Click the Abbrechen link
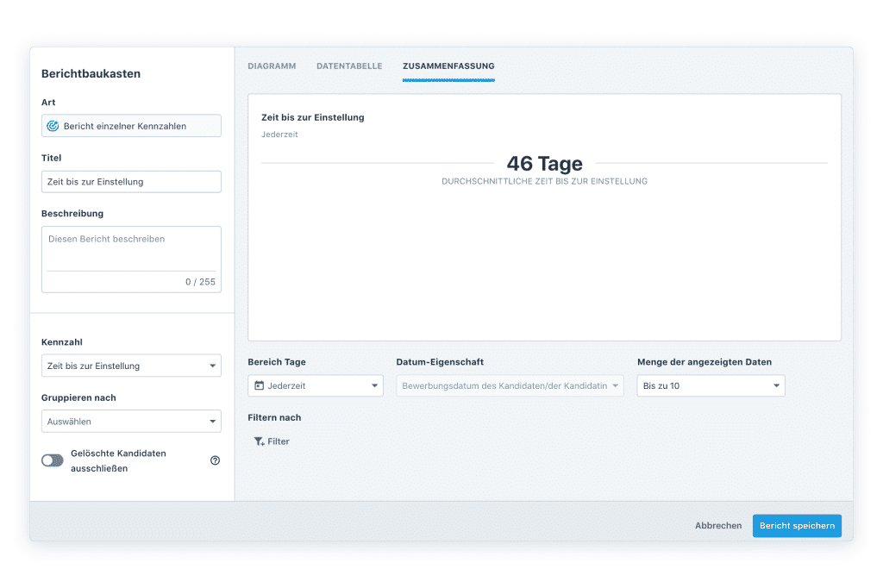Screen dimensions: 883x588 tap(718, 526)
